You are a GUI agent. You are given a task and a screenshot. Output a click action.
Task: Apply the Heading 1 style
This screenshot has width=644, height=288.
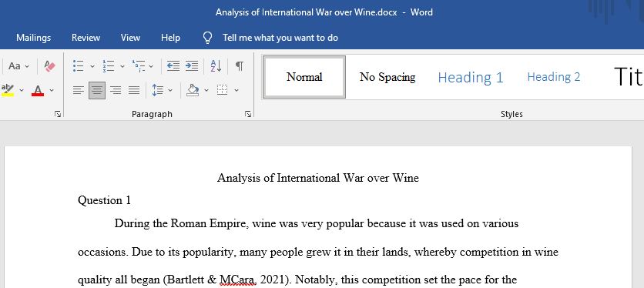[x=470, y=77]
